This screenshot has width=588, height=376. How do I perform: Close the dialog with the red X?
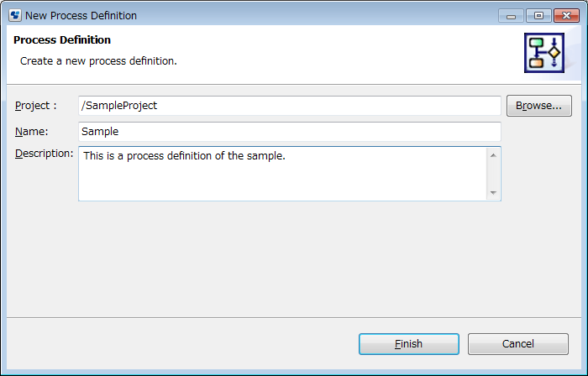click(x=564, y=15)
